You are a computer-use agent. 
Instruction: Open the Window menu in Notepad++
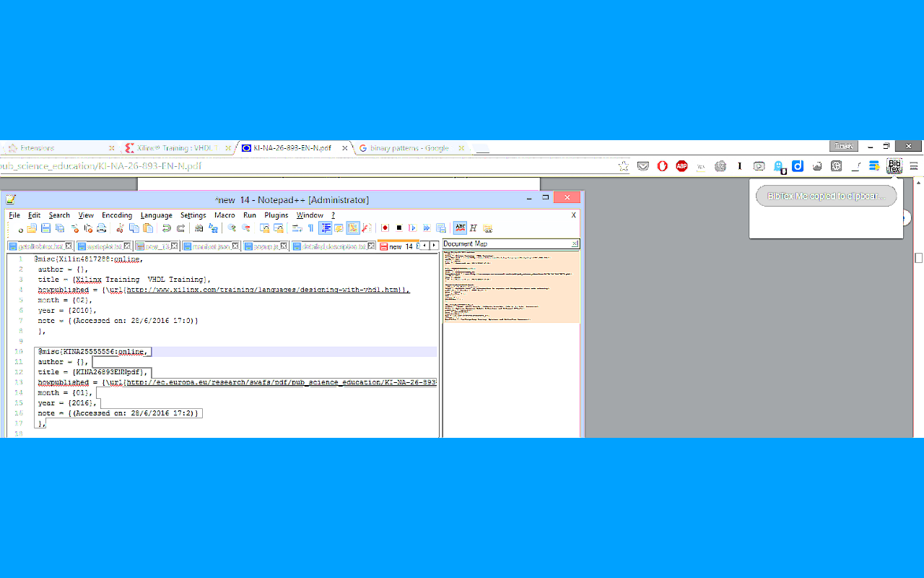pyautogui.click(x=310, y=215)
